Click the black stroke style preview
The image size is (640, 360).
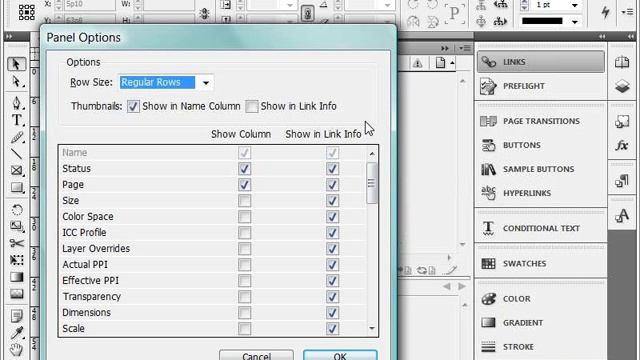542,21
